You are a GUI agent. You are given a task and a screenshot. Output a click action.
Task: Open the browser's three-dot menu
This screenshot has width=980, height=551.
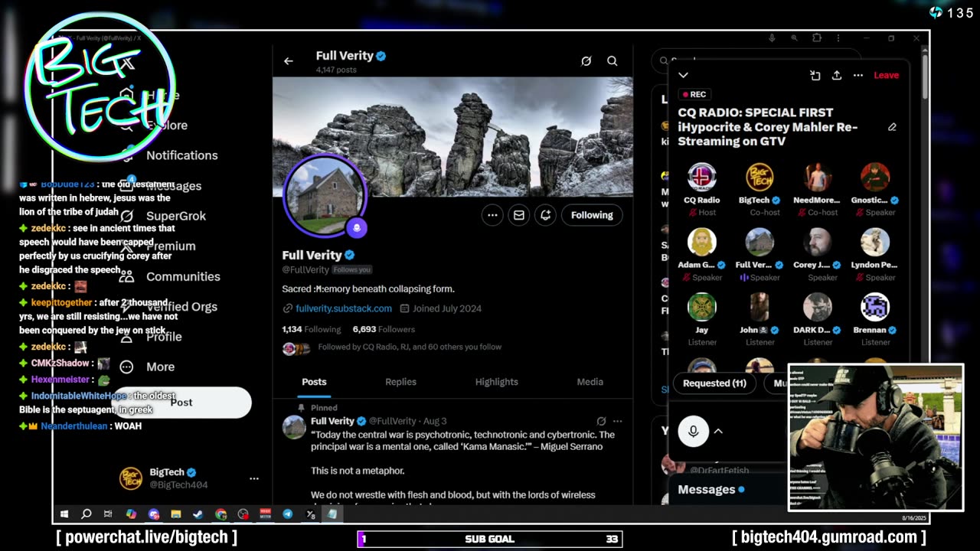839,37
